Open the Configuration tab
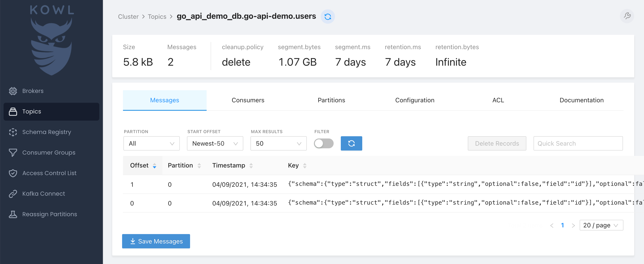This screenshot has height=264, width=644. coord(415,100)
